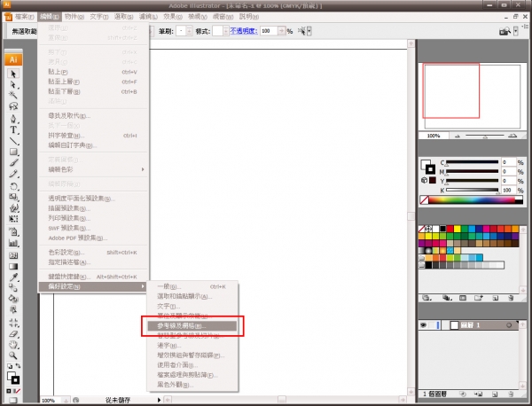Image resolution: width=532 pixels, height=406 pixels.
Task: Open 物件 menu in menu bar
Action: click(74, 17)
